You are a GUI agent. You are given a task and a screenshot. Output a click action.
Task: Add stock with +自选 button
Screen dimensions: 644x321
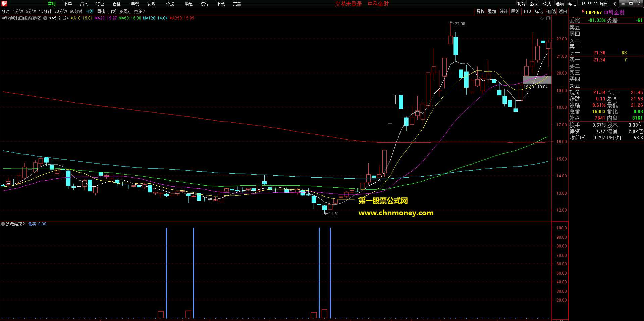(551, 11)
